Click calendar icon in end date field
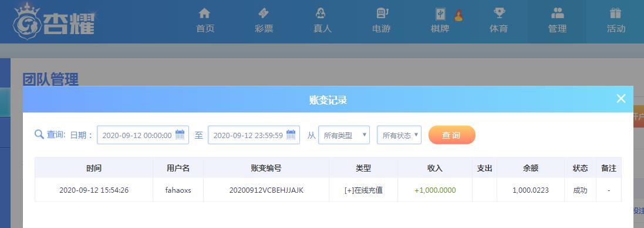This screenshot has height=228, width=644. pos(291,135)
